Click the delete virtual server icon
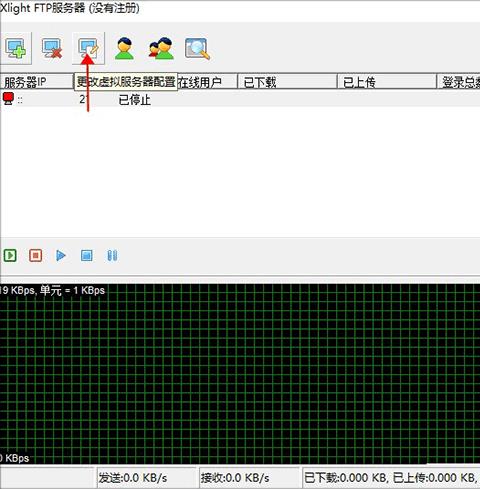This screenshot has height=489, width=480. click(x=52, y=49)
